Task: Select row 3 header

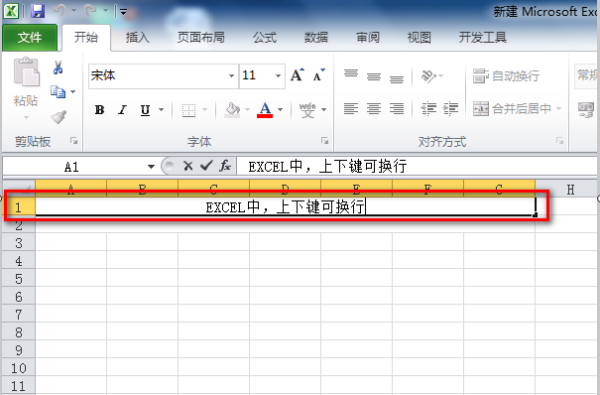Action: pos(19,243)
